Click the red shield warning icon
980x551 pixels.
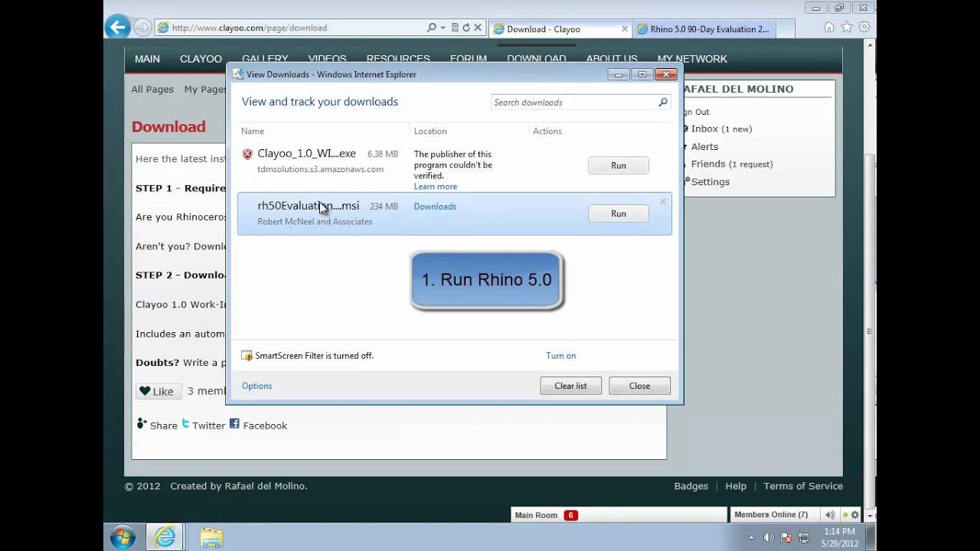pyautogui.click(x=247, y=154)
